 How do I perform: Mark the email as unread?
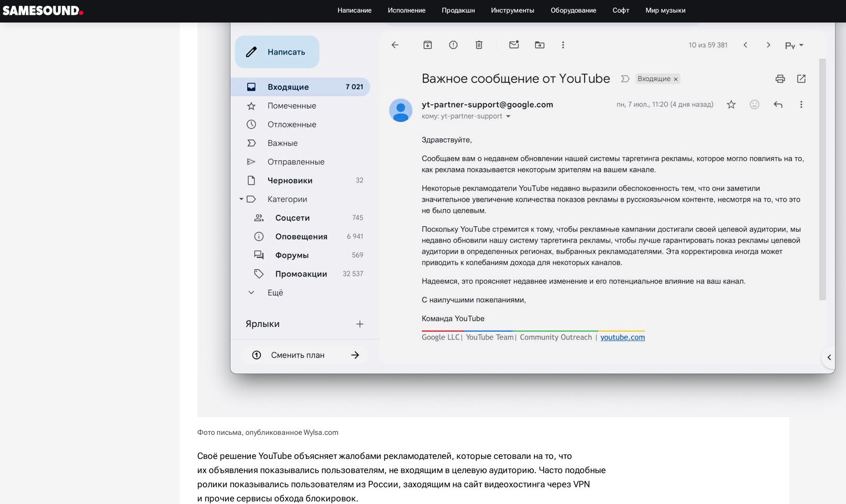514,45
